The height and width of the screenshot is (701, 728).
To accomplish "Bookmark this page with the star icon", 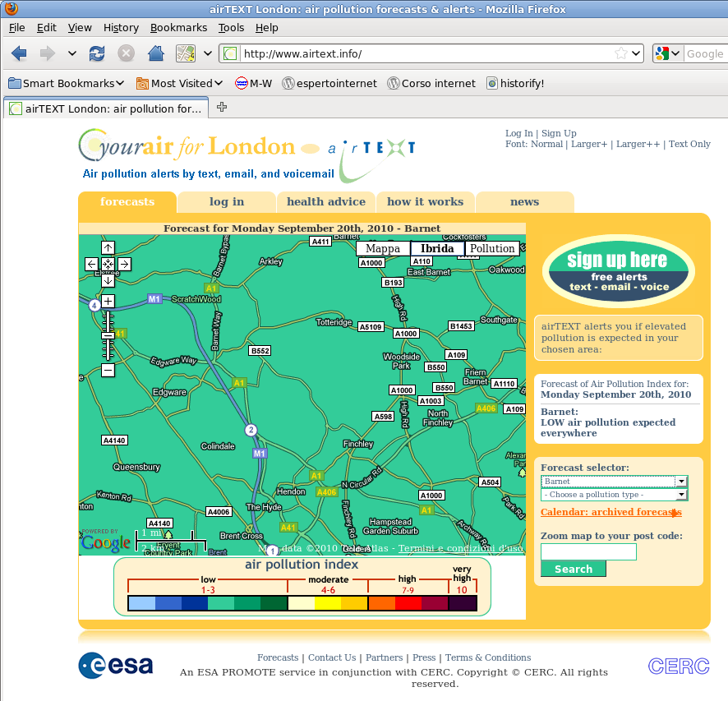I will (620, 53).
